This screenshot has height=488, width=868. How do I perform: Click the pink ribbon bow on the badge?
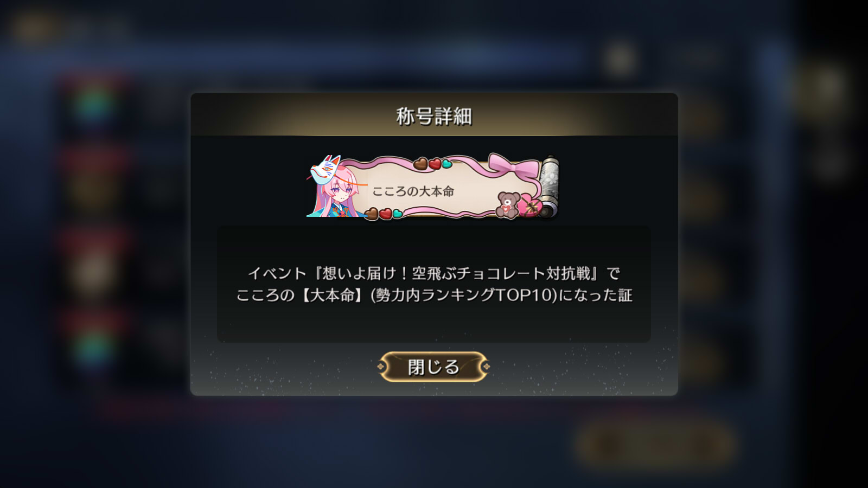pyautogui.click(x=513, y=166)
